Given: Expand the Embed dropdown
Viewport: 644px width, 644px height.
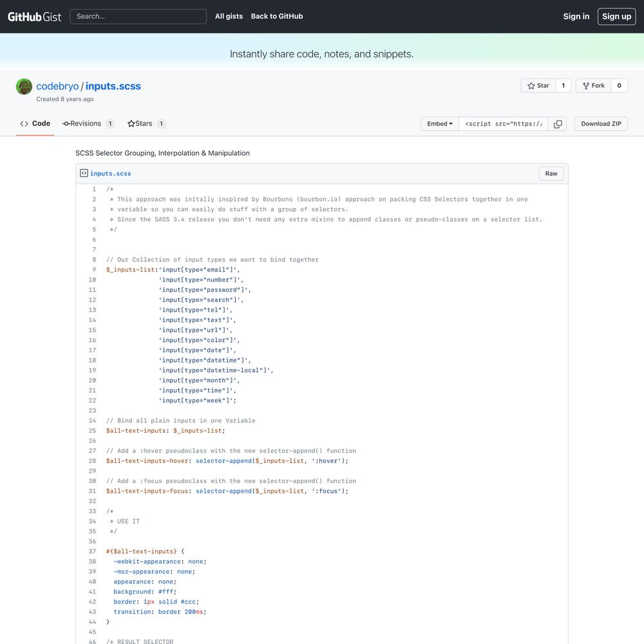Looking at the screenshot, I should [439, 124].
